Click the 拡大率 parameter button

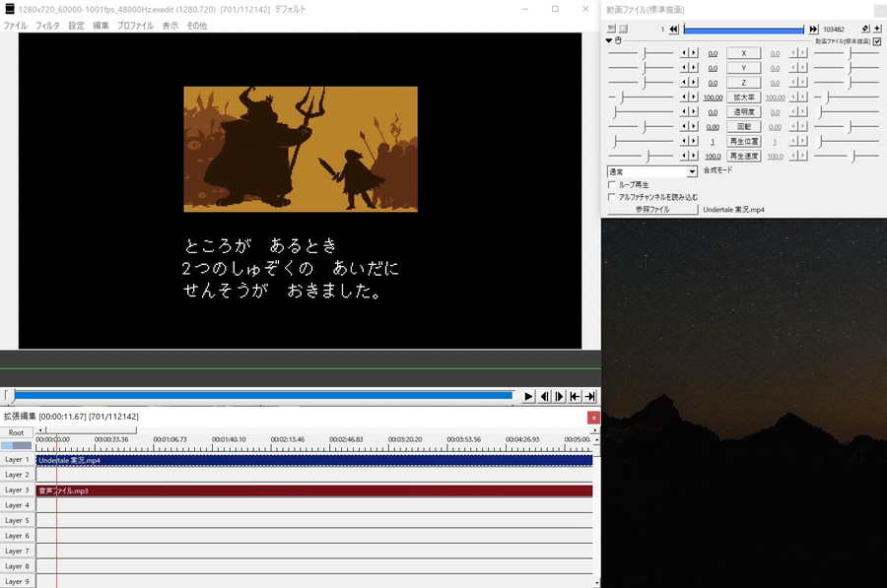744,98
